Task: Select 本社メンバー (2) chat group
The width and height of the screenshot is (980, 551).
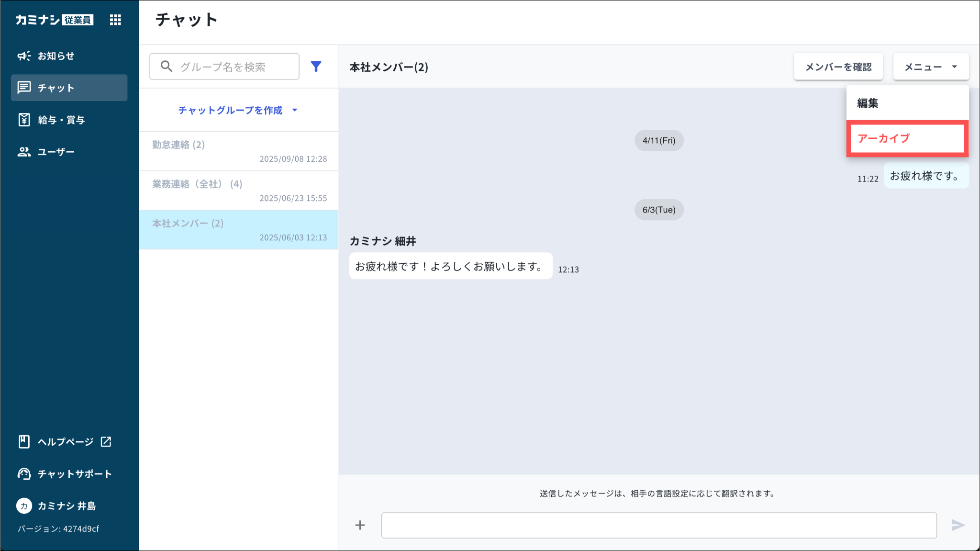Action: [238, 230]
